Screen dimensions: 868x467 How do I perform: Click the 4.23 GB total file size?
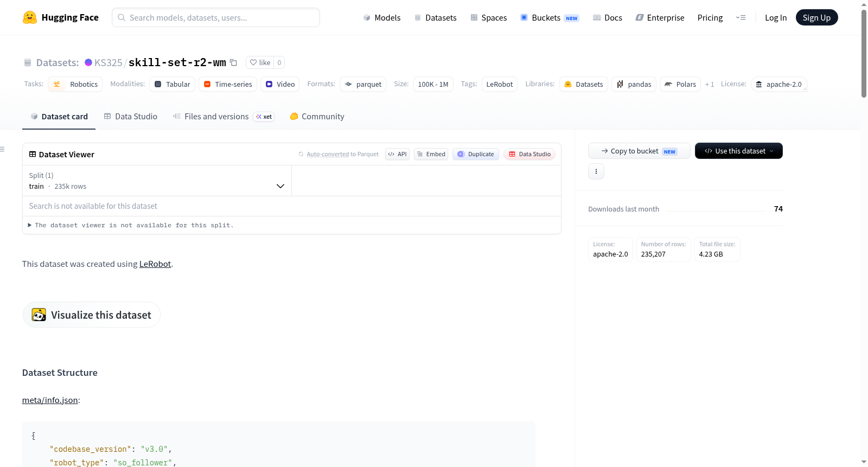coord(711,254)
